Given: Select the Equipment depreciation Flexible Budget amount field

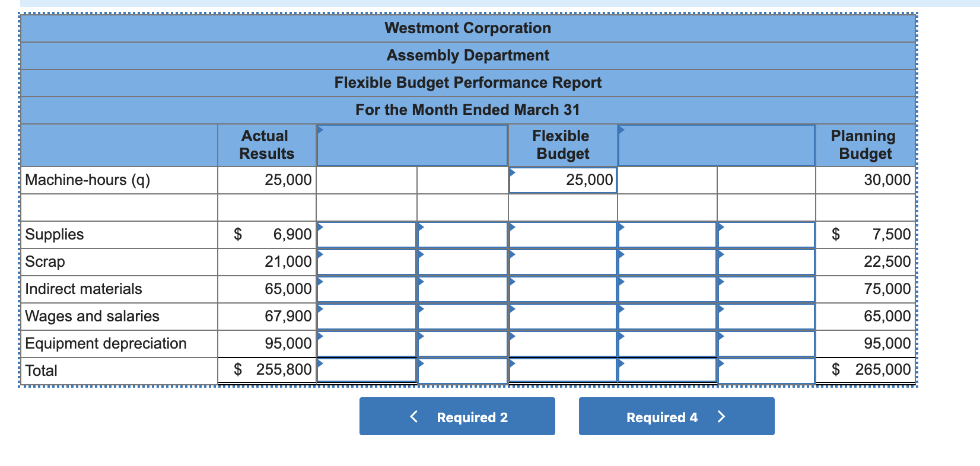Looking at the screenshot, I should coord(562,344).
